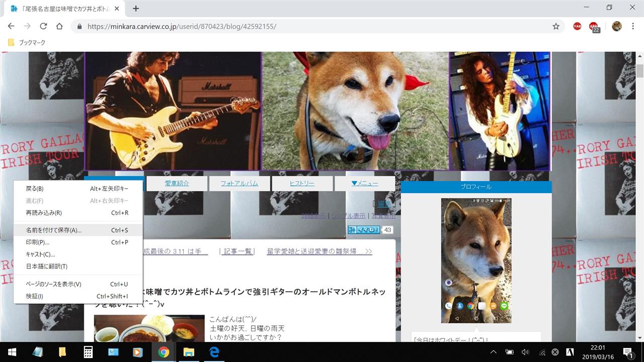Launch Microsoft Edge from taskbar
This screenshot has height=362, width=644.
[x=214, y=352]
